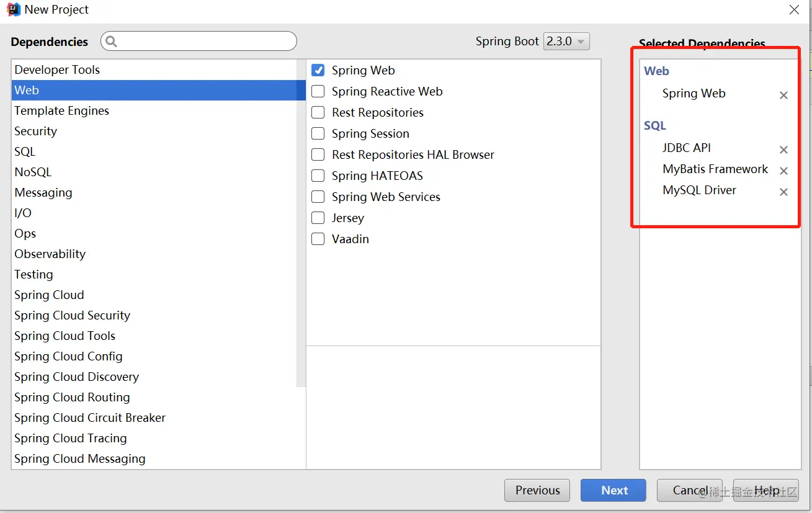
Task: Click MySQL Driver in Selected Dependencies
Action: [x=699, y=190]
